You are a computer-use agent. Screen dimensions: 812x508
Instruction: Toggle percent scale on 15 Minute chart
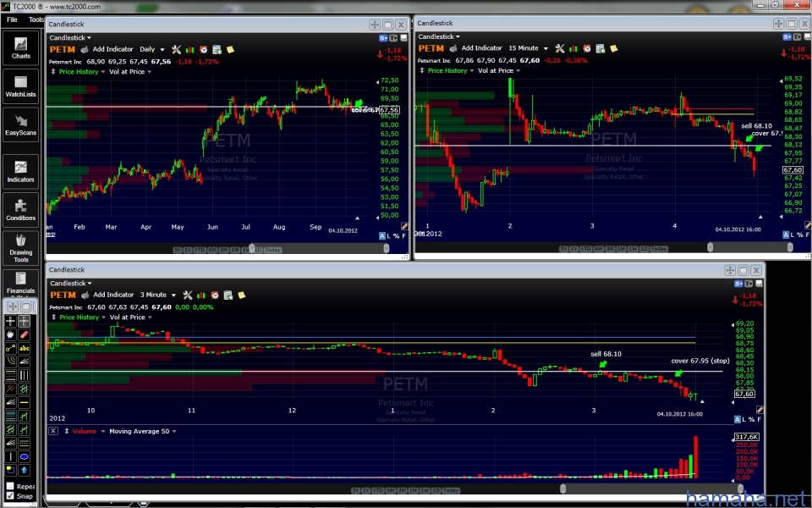click(x=800, y=235)
